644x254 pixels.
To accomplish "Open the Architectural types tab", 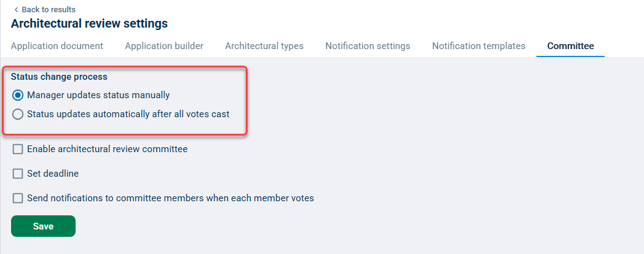I will click(x=264, y=46).
